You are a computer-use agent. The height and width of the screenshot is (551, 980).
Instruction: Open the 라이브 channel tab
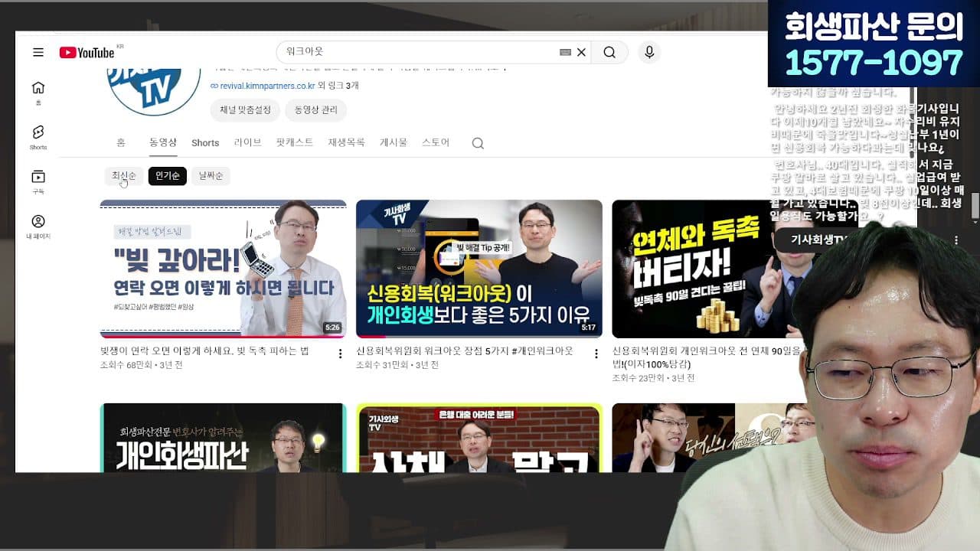247,142
